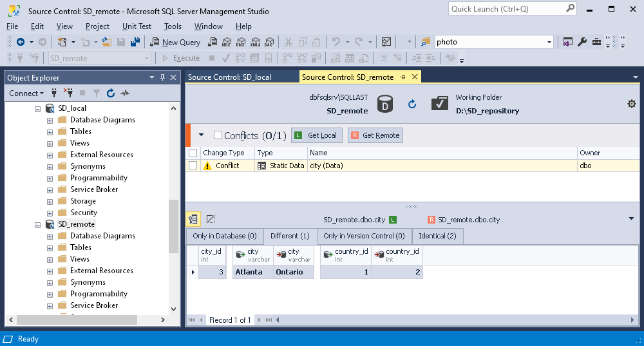Select the Only in Database (0) tab

[225, 236]
